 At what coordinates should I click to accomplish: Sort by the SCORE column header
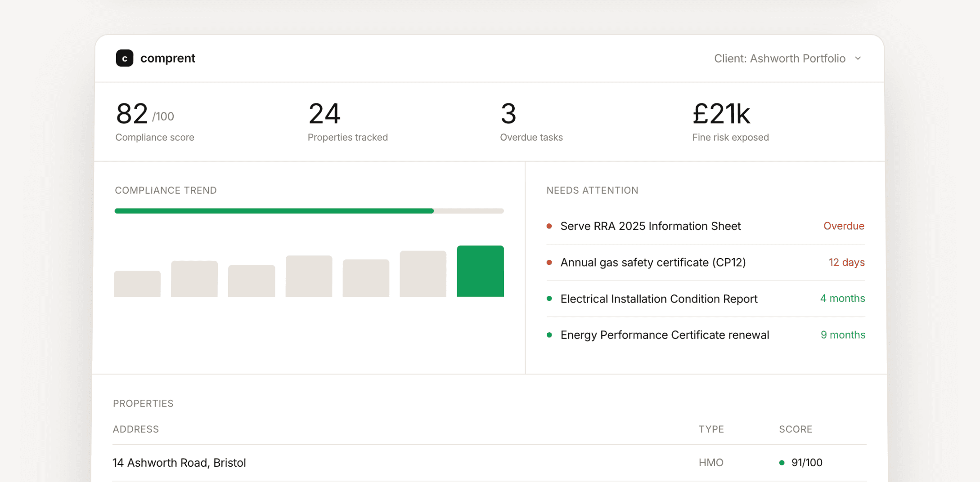[x=796, y=429]
